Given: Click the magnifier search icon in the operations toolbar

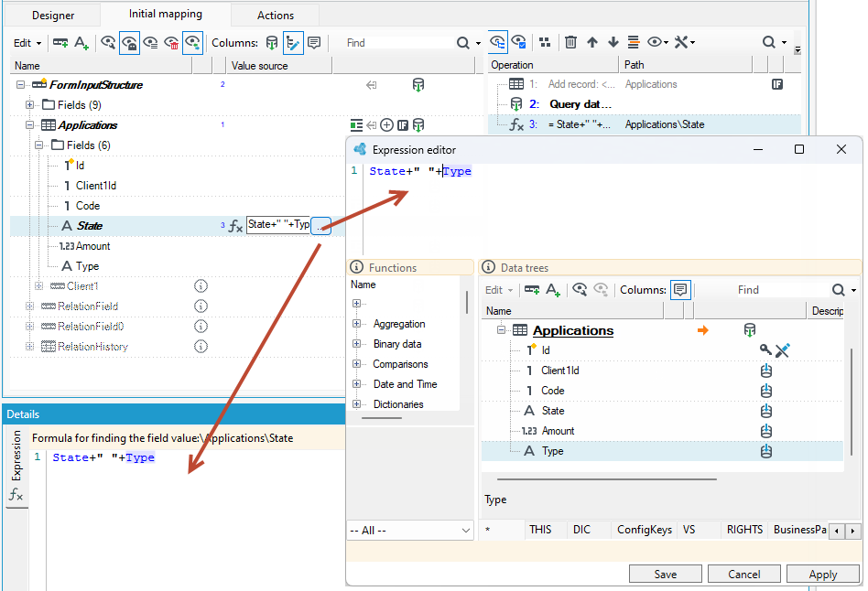Looking at the screenshot, I should [768, 42].
